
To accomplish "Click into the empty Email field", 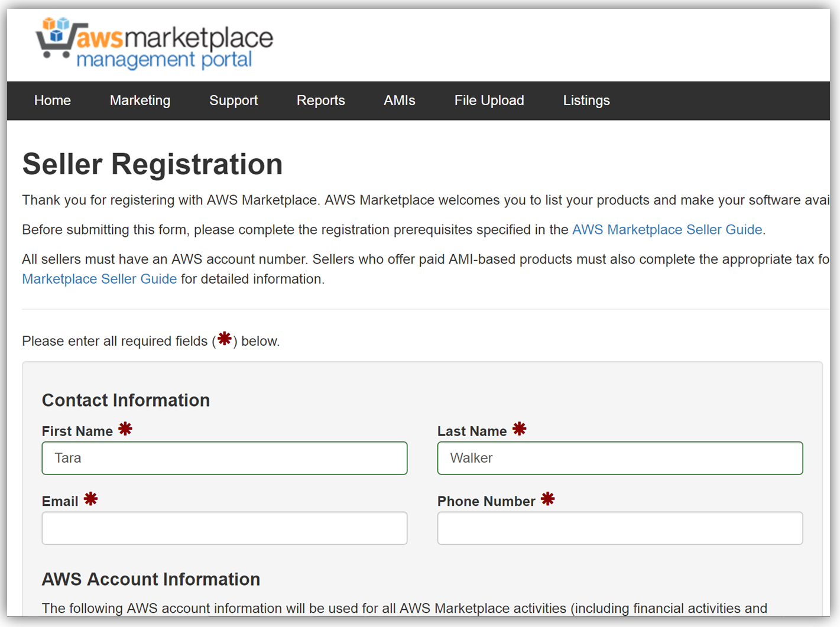I will click(x=225, y=528).
